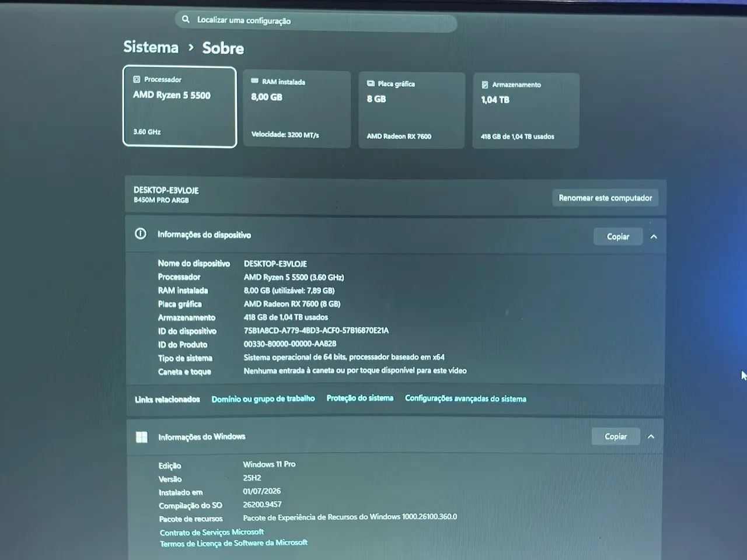747x560 pixels.
Task: Click the Velocidade: 3200 MT/s text
Action: click(285, 135)
